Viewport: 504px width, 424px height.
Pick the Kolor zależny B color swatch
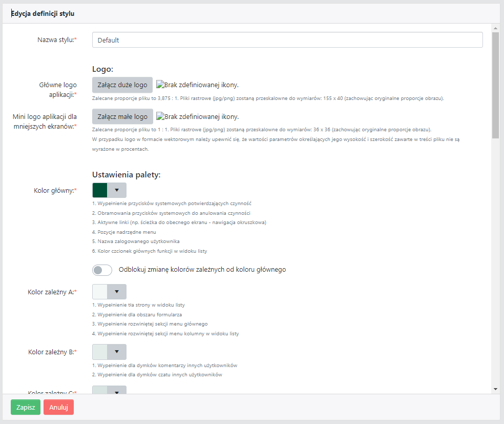pos(100,352)
